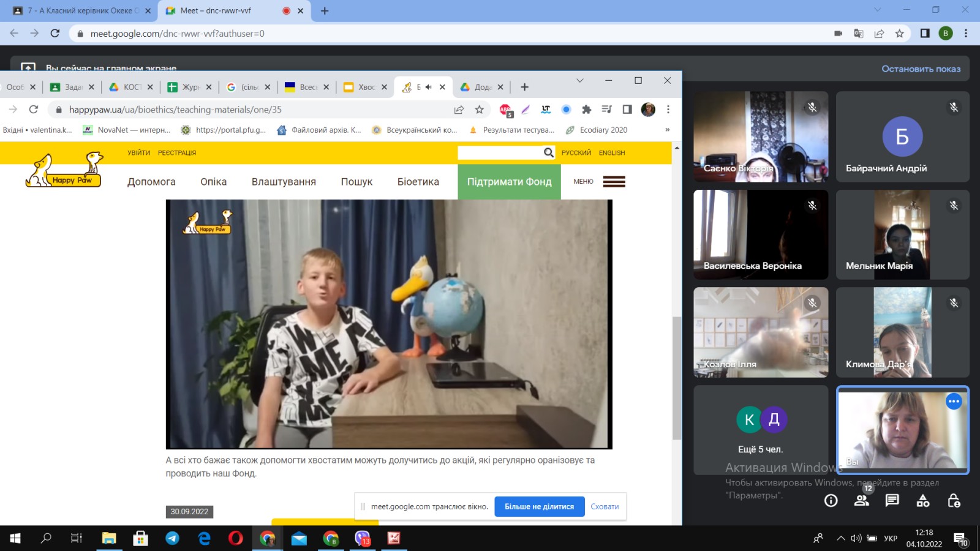Screen dimensions: 980x551
Task: Bookmark the Meet page with the star
Action: click(899, 33)
